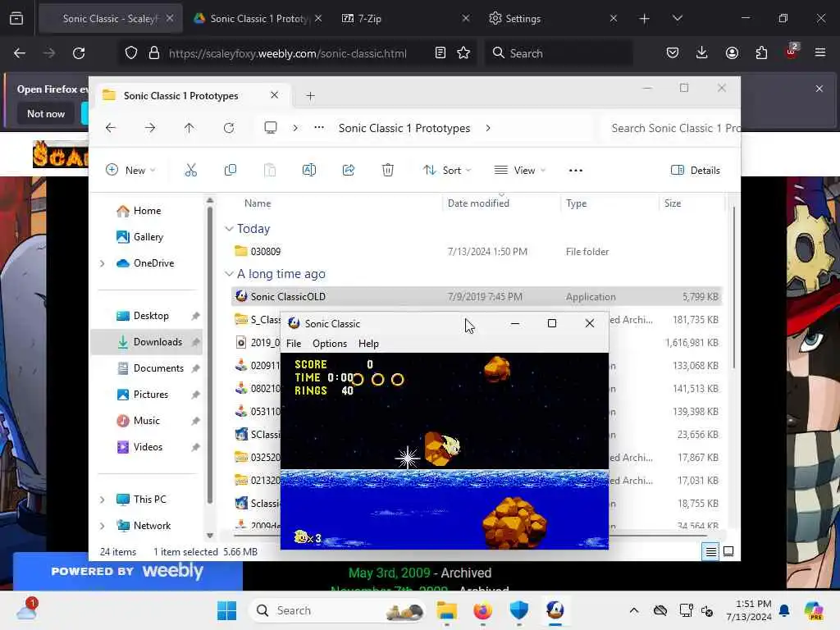Image resolution: width=840 pixels, height=630 pixels.
Task: Open Firefox downloads panel
Action: pyautogui.click(x=702, y=53)
